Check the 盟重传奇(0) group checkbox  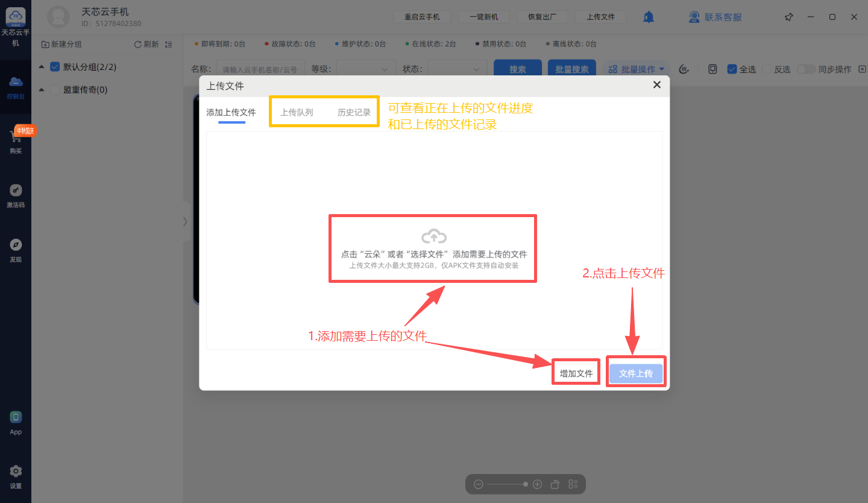pyautogui.click(x=55, y=90)
